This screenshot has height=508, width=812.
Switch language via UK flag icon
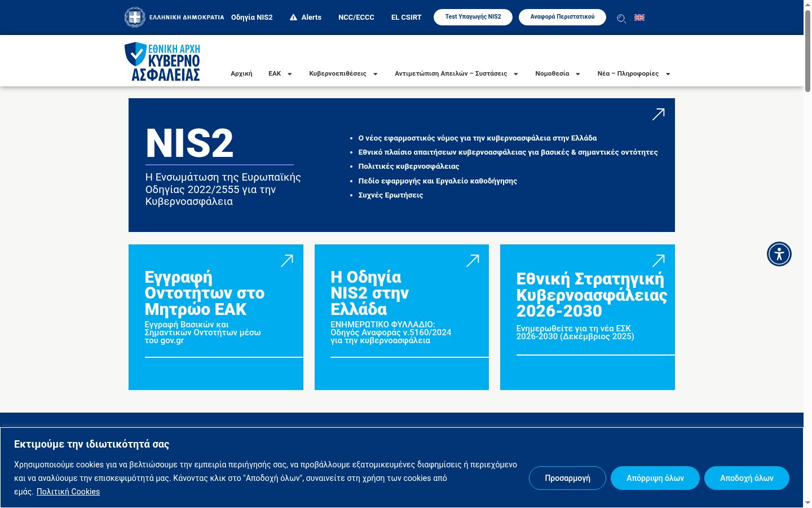pos(639,17)
